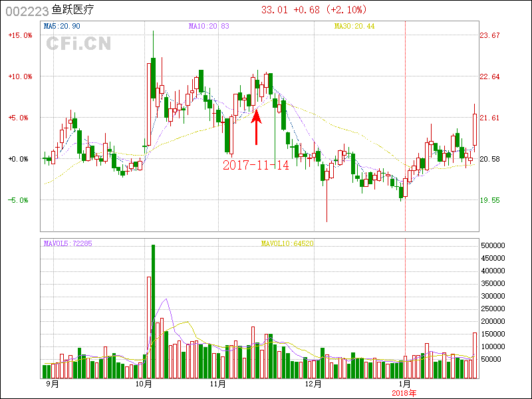
Task: Click the tallest green volume bar in October
Action: coord(154,311)
